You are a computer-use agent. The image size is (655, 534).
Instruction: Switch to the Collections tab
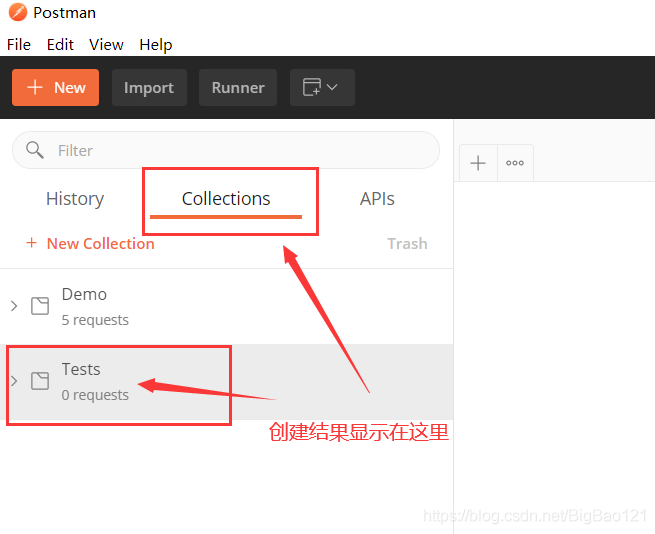tap(226, 199)
